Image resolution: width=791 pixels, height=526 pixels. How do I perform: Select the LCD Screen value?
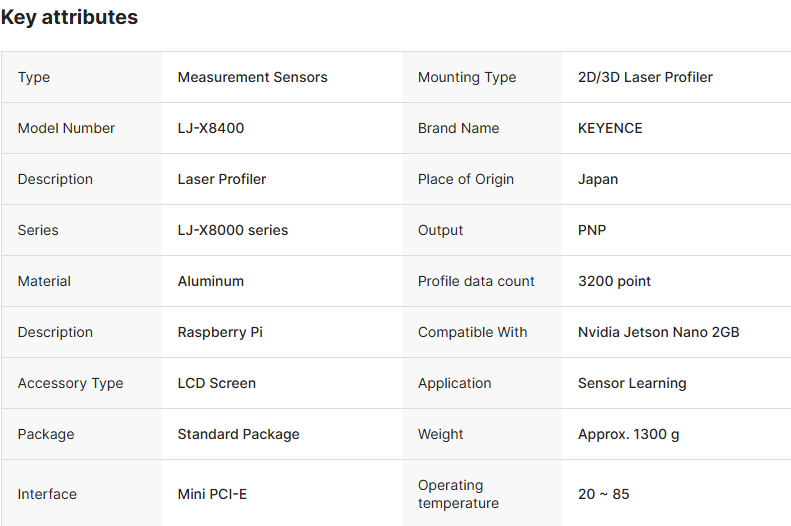(217, 383)
